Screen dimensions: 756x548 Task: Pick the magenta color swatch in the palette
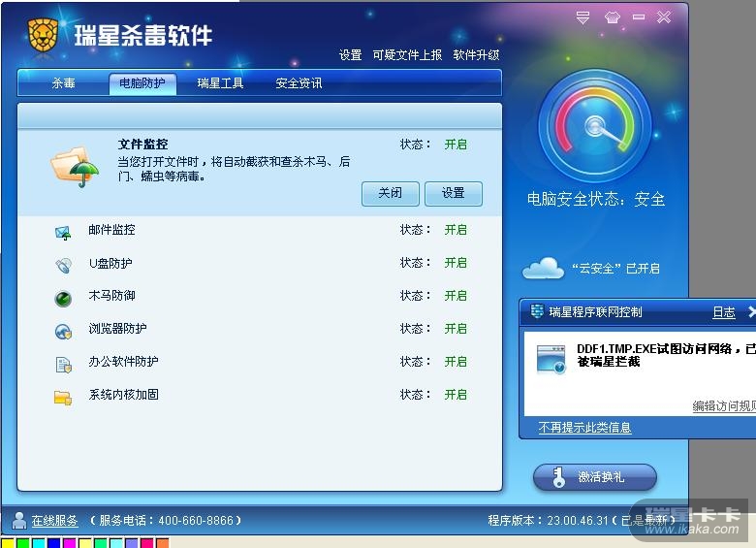coord(70,544)
